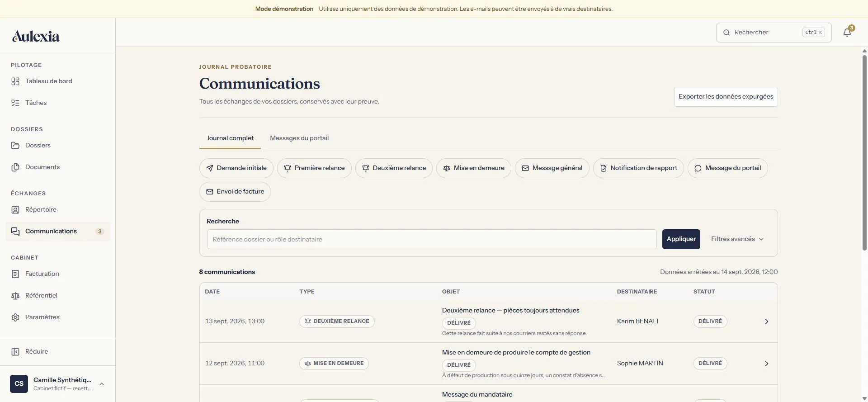Focus the Référence dossier search field
Image resolution: width=868 pixels, height=402 pixels.
tap(432, 239)
